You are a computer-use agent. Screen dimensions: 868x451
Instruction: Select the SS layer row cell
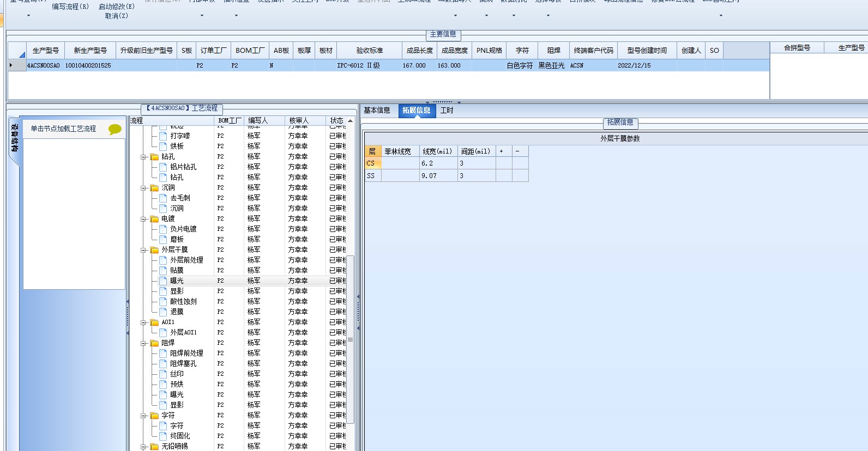click(x=373, y=176)
